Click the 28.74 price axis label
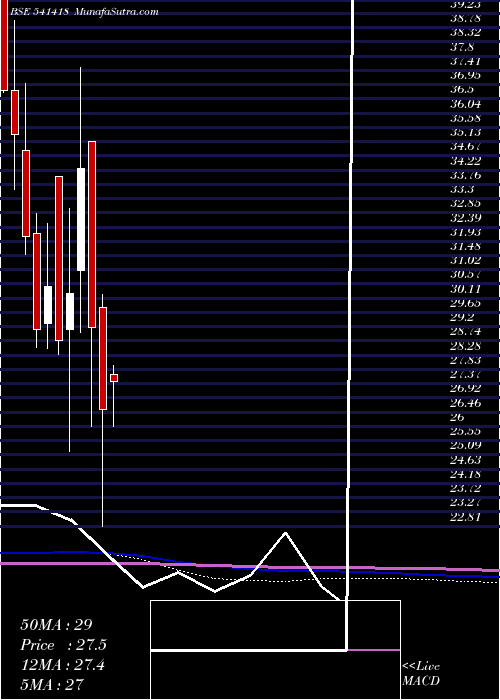 click(x=466, y=332)
